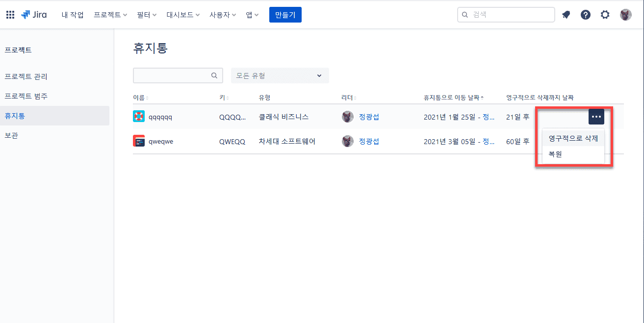The height and width of the screenshot is (323, 644).
Task: Click the 프로젝트 sidebar heading
Action: pos(18,50)
